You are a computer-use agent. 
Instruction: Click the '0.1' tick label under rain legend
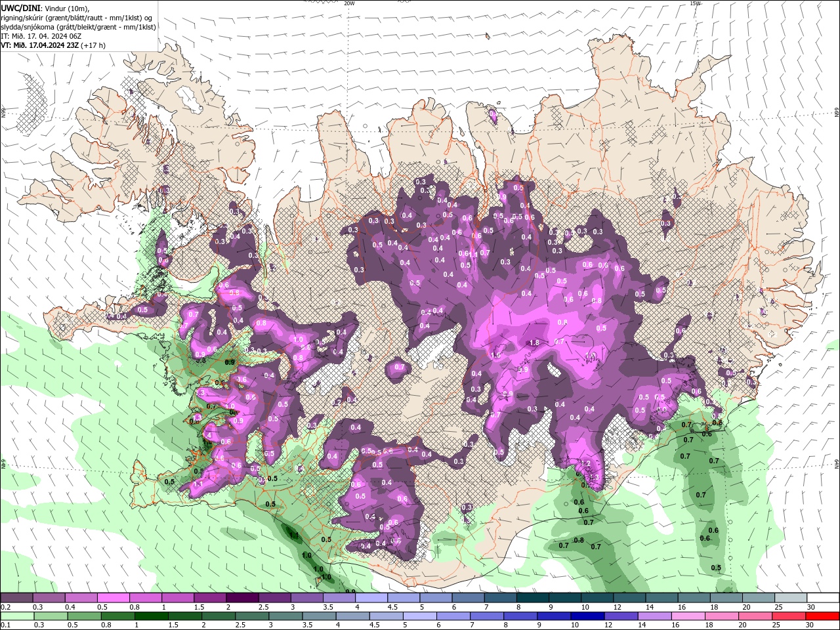5,625
